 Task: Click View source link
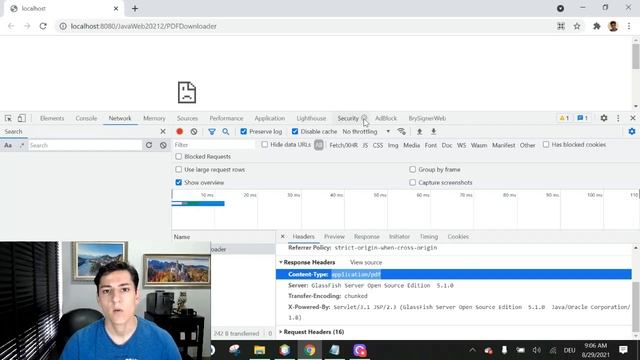[x=366, y=262]
